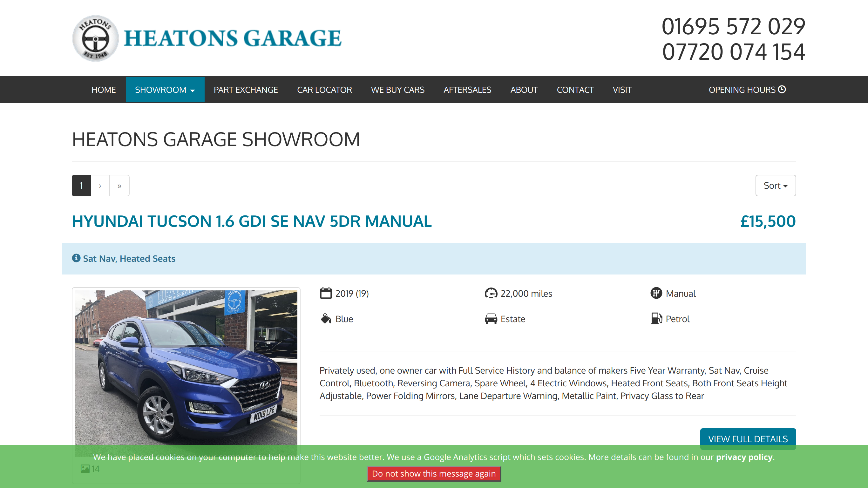Open the Hyundai Tucson 1.6 GDI listing title
The height and width of the screenshot is (488, 868).
[252, 221]
